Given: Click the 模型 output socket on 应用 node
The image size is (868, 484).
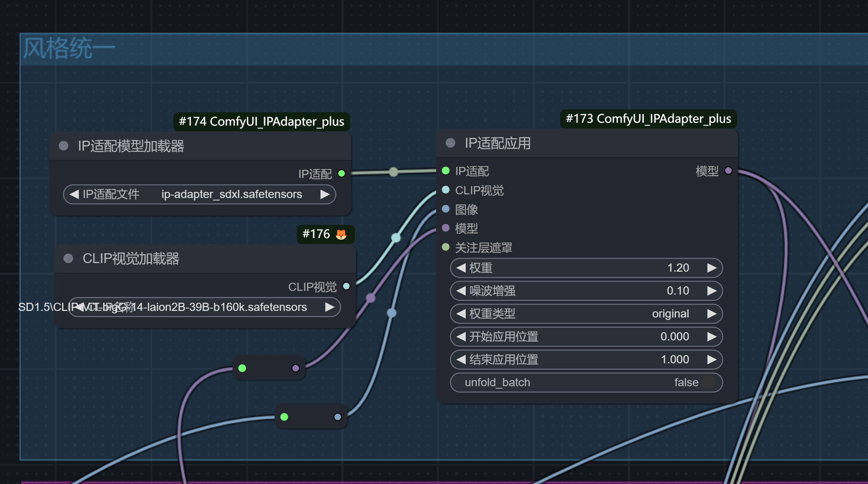Looking at the screenshot, I should tap(728, 171).
